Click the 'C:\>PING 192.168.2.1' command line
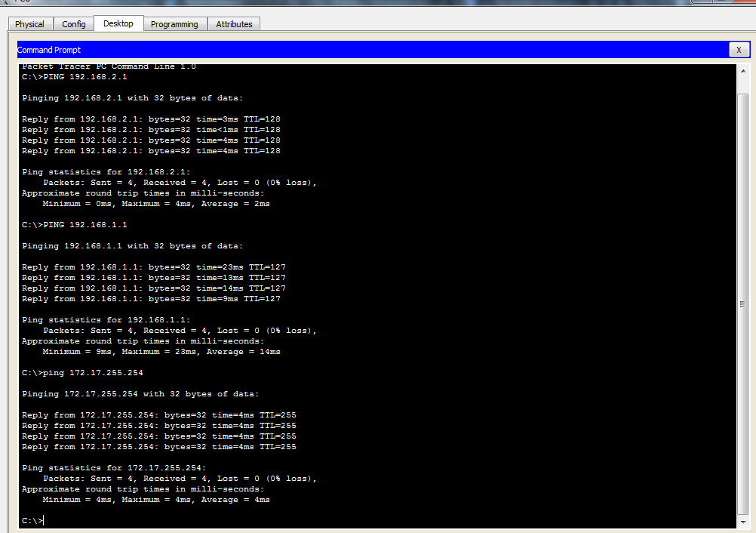 click(75, 77)
